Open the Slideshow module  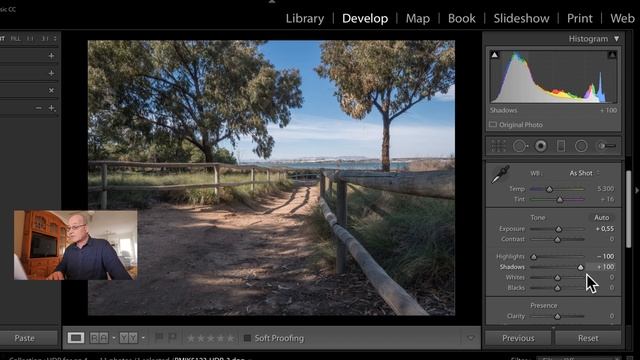pos(521,18)
